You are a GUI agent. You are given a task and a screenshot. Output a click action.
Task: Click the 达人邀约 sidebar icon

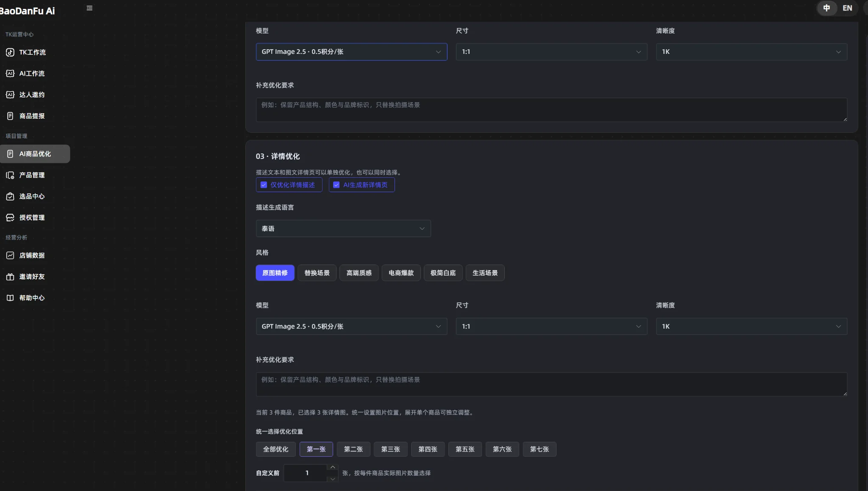click(10, 95)
